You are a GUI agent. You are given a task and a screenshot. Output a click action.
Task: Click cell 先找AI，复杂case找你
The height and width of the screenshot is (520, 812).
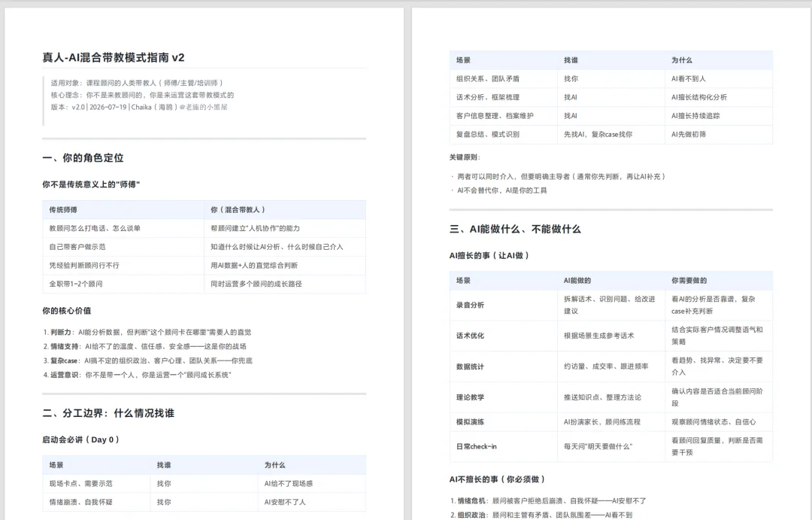pos(598,134)
